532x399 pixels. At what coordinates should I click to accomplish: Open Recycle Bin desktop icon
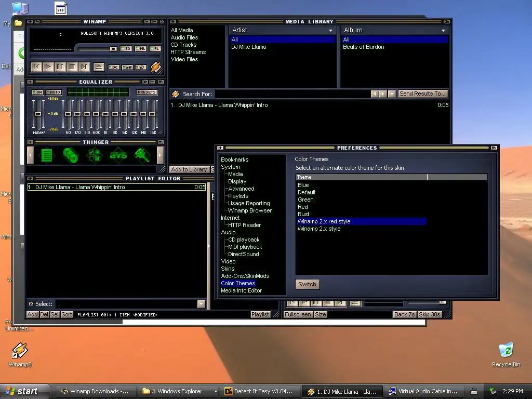pos(506,355)
